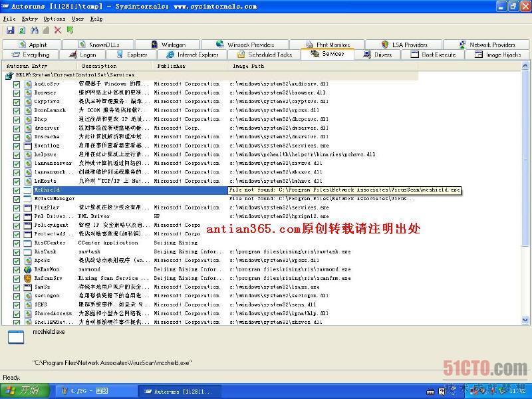The height and width of the screenshot is (399, 532).
Task: Click the SharedAccess entry icon
Action: click(28, 314)
